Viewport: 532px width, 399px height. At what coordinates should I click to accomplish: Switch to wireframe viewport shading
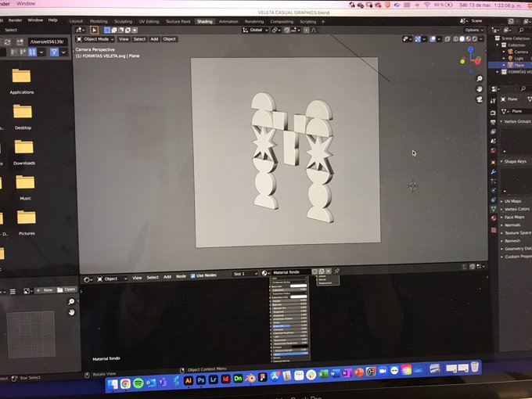point(456,39)
